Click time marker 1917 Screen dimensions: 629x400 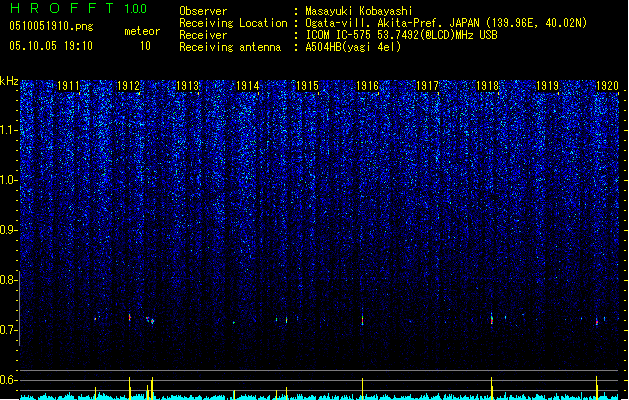pyautogui.click(x=428, y=86)
